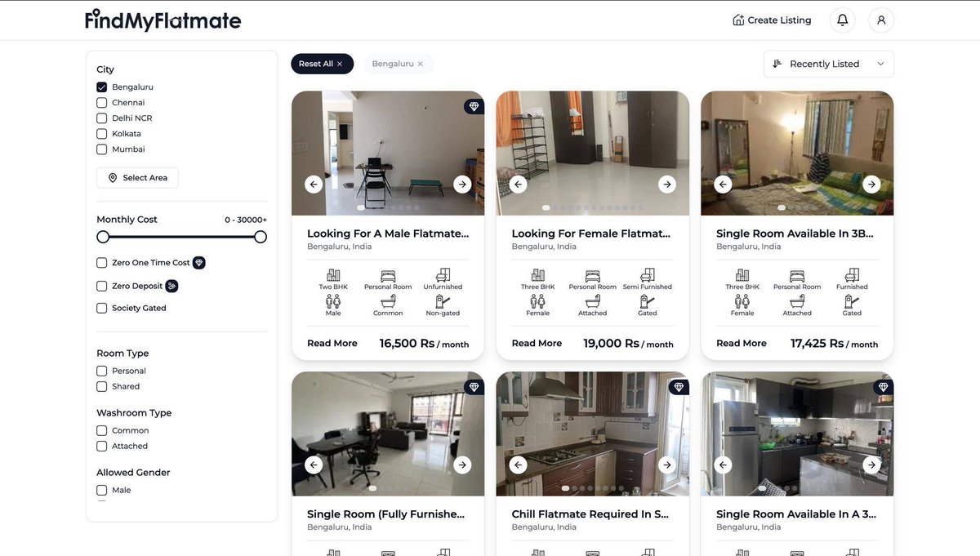
Task: Click the diamond badge next to Zero One Time Cost
Action: [199, 263]
